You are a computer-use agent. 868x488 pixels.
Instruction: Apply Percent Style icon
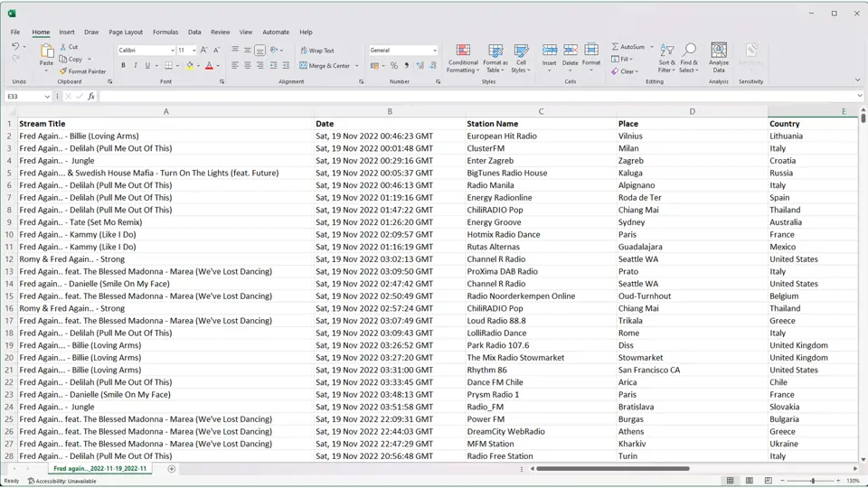[393, 66]
